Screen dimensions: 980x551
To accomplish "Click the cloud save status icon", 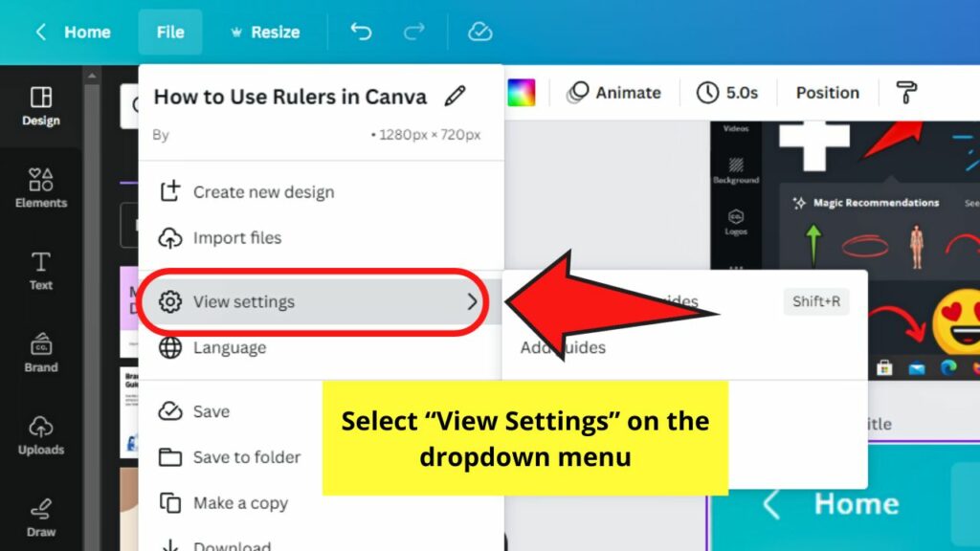I will (479, 31).
